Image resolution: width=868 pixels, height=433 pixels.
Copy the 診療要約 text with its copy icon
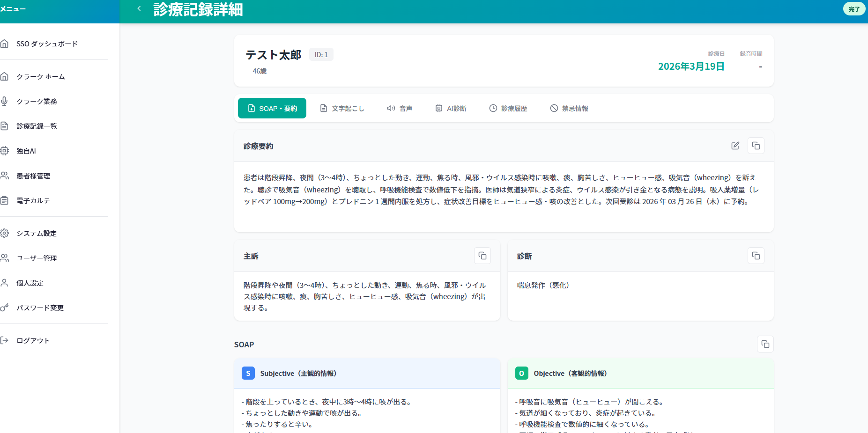coord(756,146)
